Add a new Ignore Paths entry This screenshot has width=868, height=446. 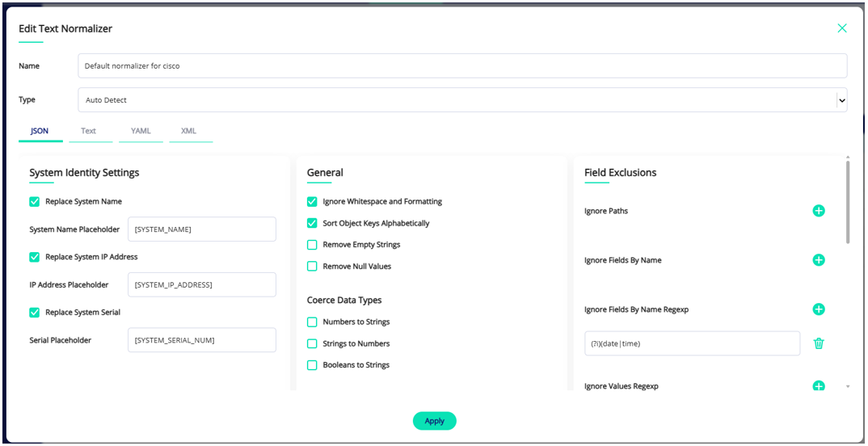[819, 211]
